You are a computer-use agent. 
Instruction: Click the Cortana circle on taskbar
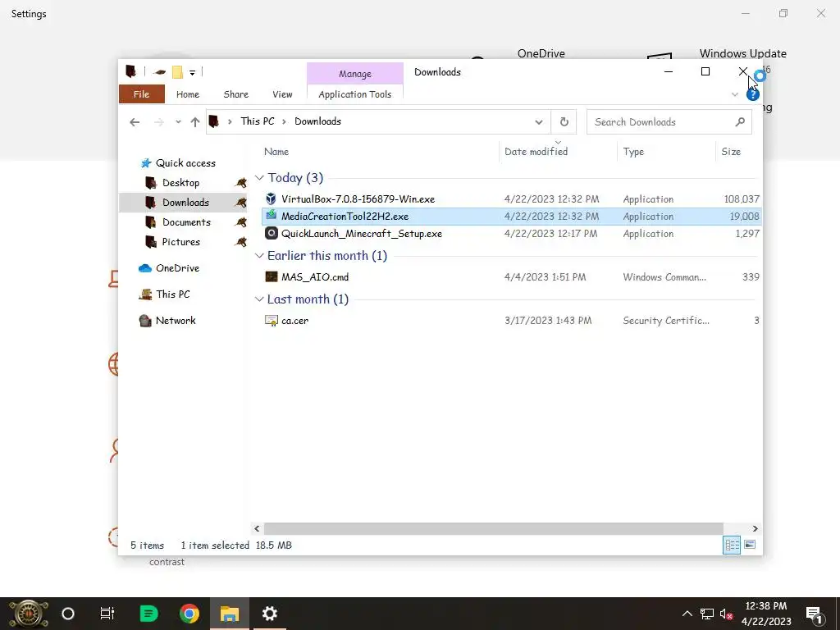pos(68,614)
